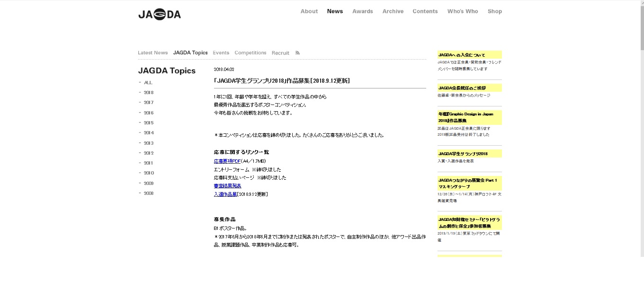Select the JAGDA Topics tab
Viewport: 644px width, 298px height.
(190, 53)
